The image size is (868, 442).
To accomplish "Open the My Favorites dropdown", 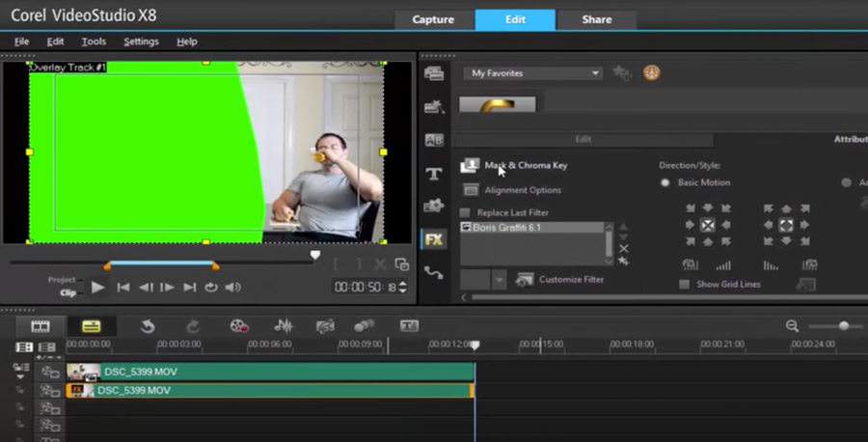I will pos(533,73).
